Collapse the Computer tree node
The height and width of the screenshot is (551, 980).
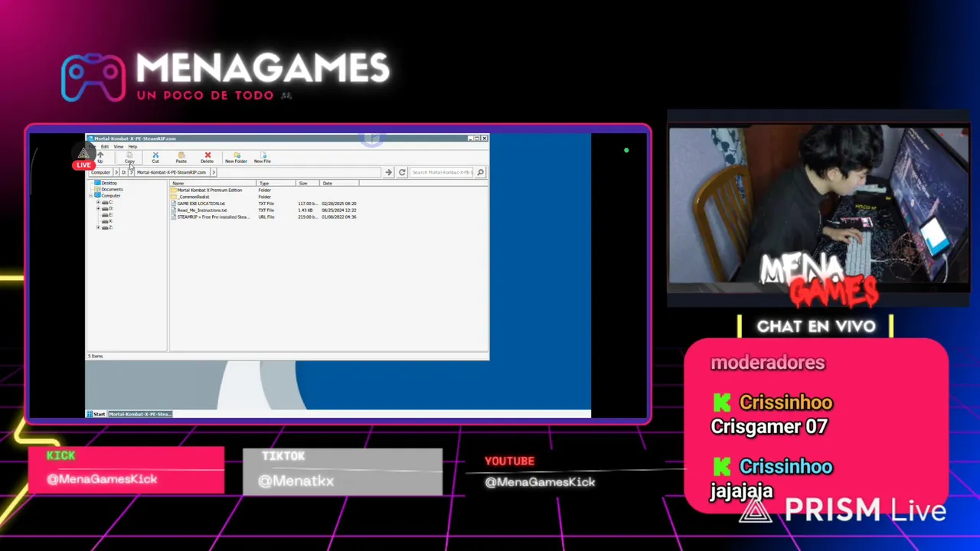(x=90, y=196)
